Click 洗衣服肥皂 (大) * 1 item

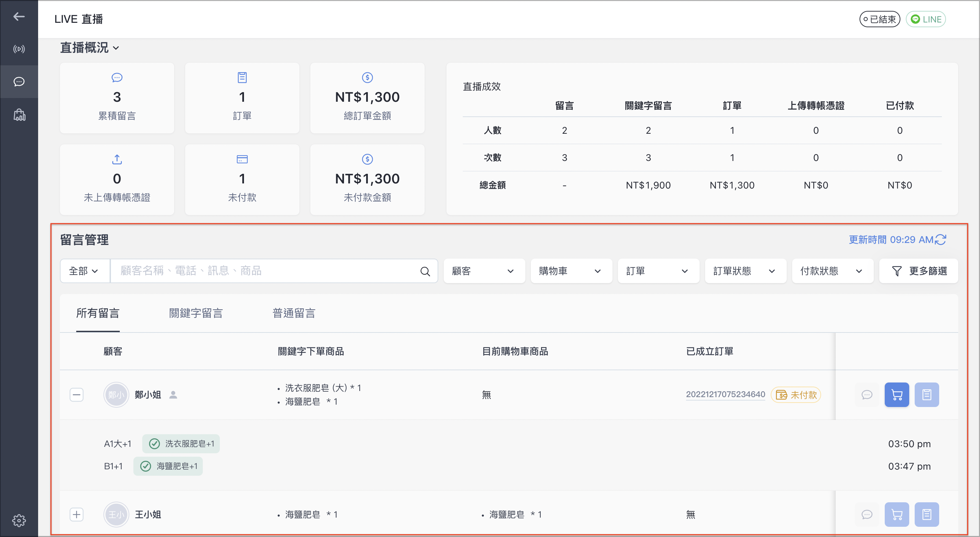click(x=323, y=387)
